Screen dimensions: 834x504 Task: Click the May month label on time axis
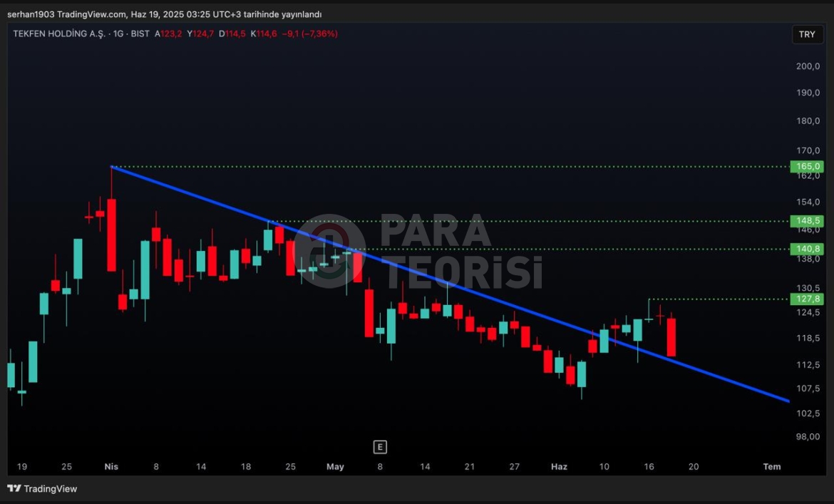(335, 466)
